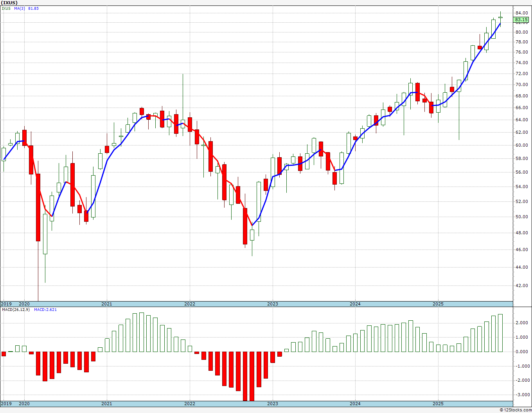Click the rightmost MACD histogram bar
The height and width of the screenshot is (413, 532).
(500, 333)
